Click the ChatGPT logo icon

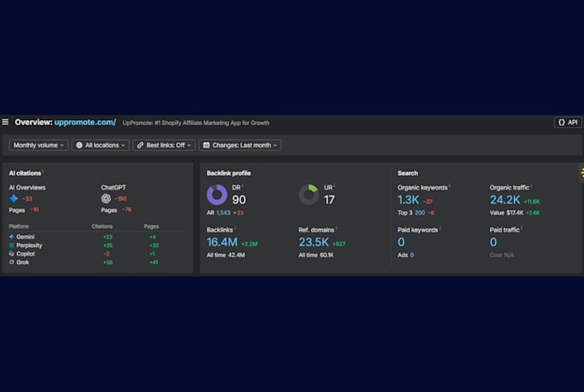106,199
